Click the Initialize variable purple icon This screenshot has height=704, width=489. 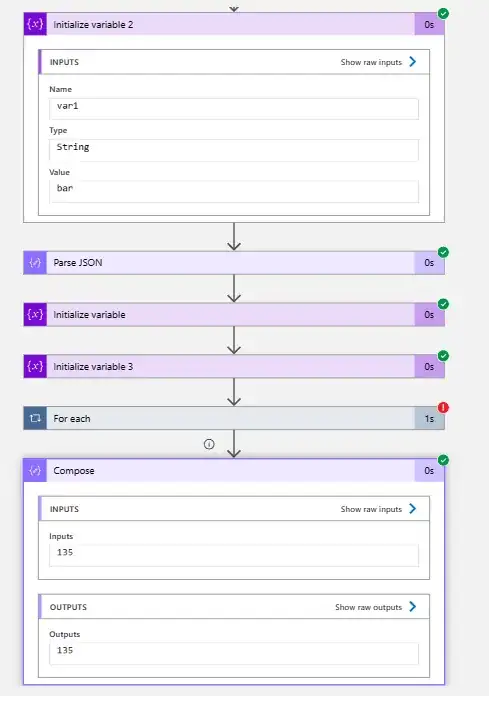(35, 314)
